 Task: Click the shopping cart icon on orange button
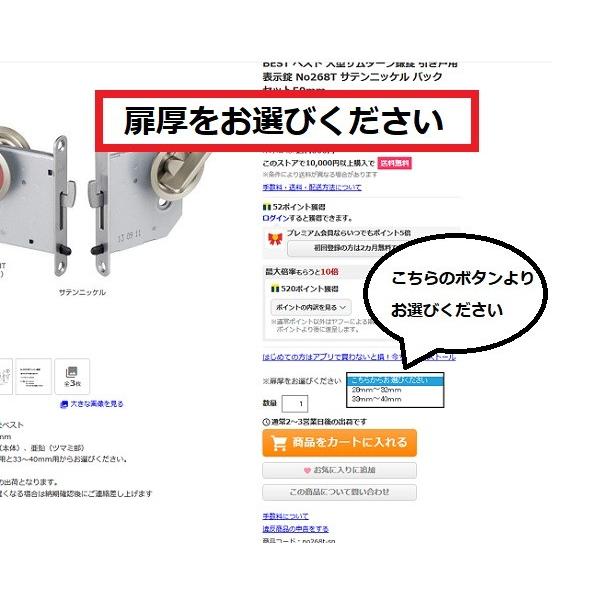coord(279,443)
